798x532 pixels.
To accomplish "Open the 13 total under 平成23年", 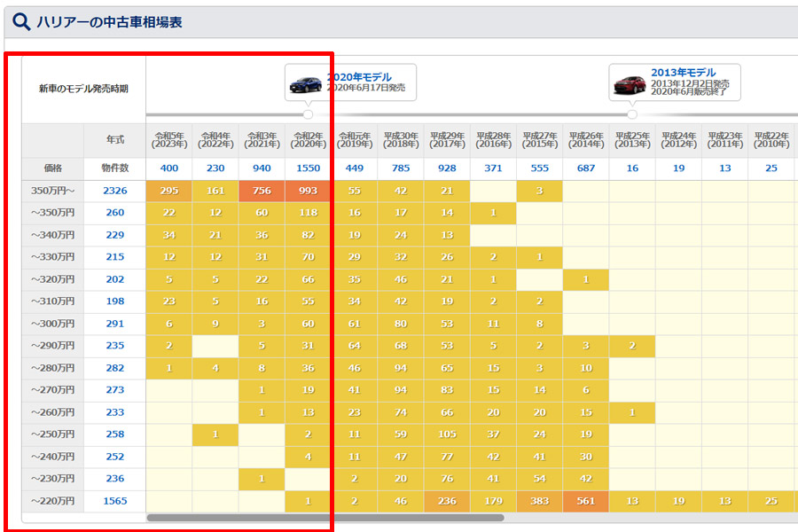I will coord(724,168).
